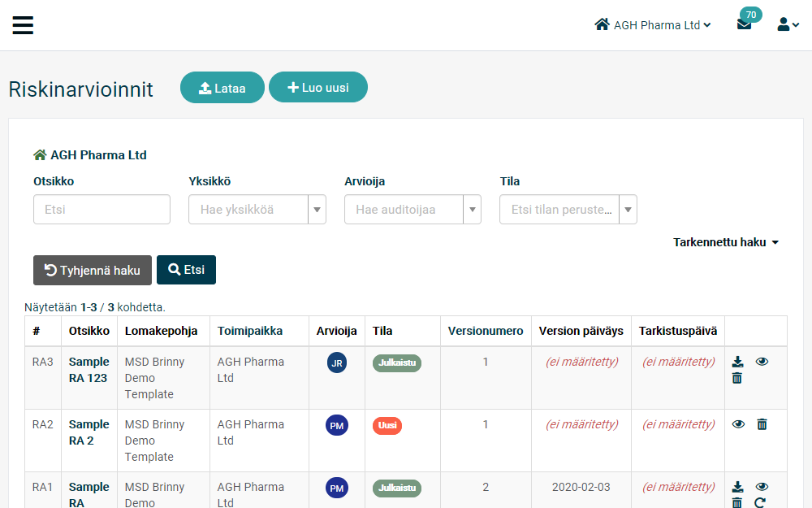Screen dimensions: 812x508
Task: Open the Tila status dropdown
Action: coord(568,210)
